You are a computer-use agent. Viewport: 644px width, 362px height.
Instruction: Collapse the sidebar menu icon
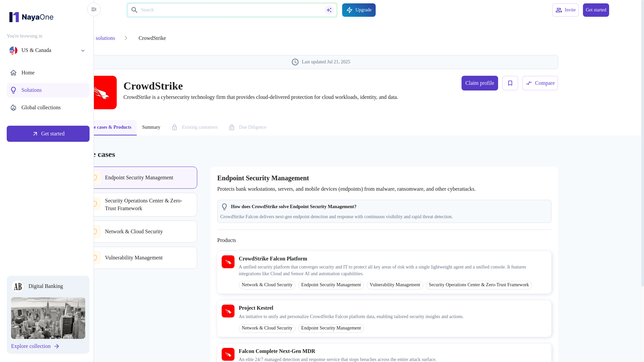pos(94,9)
